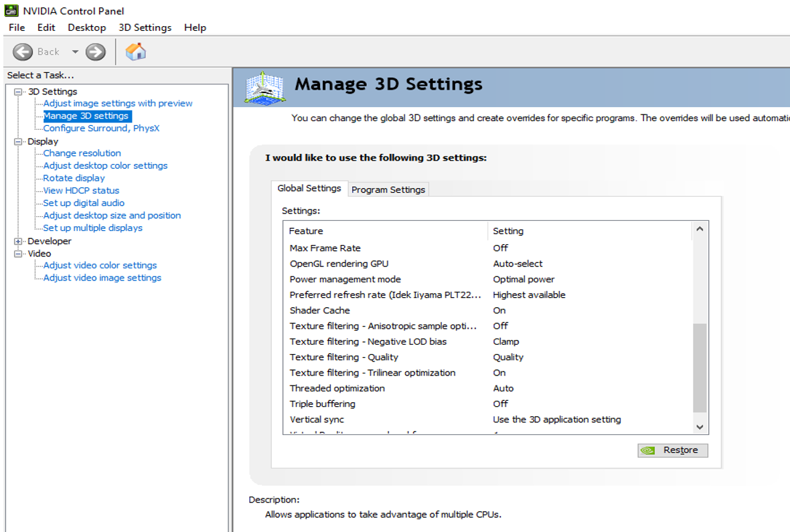The width and height of the screenshot is (790, 532).
Task: Click the Optimal power setting value
Action: pos(524,280)
